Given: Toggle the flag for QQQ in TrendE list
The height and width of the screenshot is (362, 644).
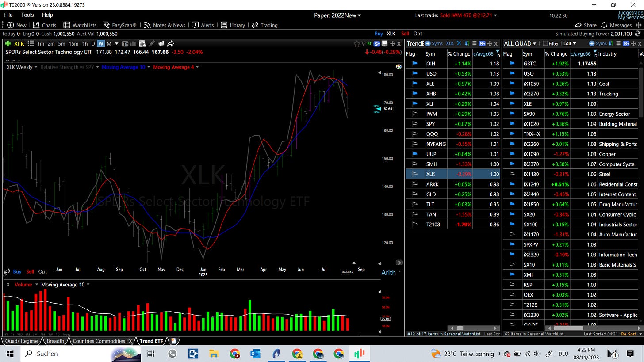Looking at the screenshot, I should (x=415, y=134).
